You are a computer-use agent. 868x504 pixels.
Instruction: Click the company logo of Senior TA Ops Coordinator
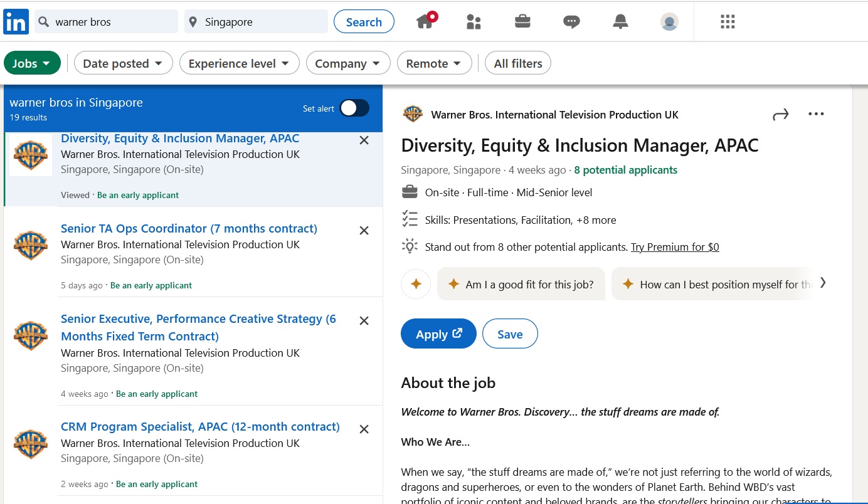tap(31, 245)
